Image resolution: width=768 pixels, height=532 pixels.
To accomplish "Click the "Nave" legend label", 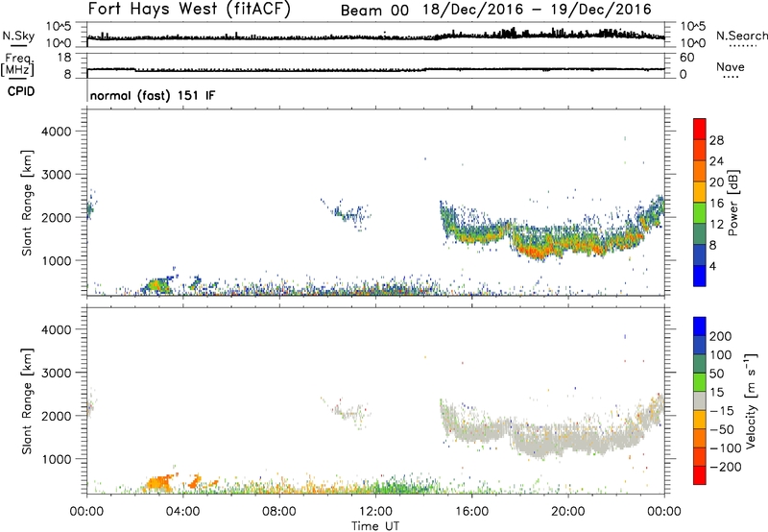I will coord(730,66).
